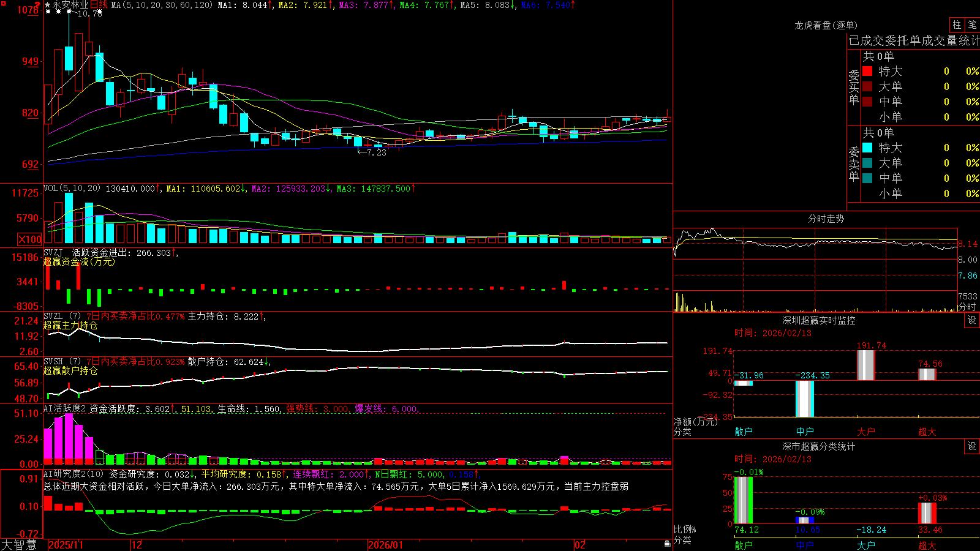The image size is (980, 551).
Task: Click the teal 大单 sell-order swatch
Action: (867, 163)
